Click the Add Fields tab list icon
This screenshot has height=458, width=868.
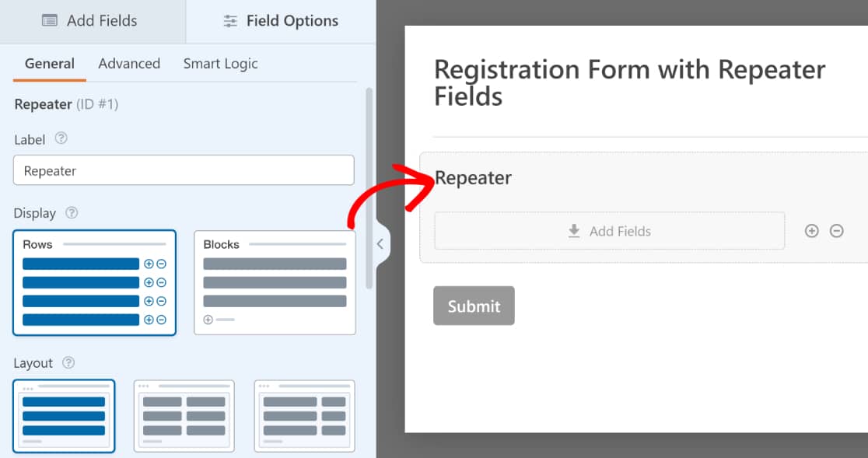click(50, 20)
